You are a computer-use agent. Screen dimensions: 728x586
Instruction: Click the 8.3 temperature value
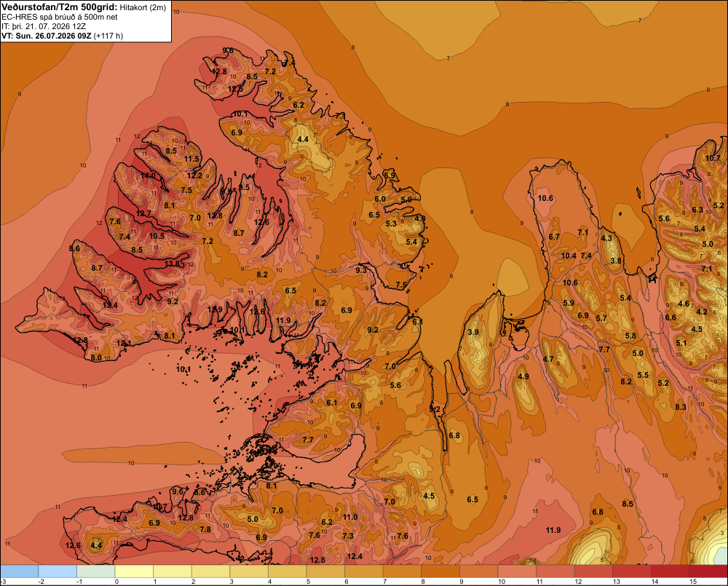[x=680, y=407]
